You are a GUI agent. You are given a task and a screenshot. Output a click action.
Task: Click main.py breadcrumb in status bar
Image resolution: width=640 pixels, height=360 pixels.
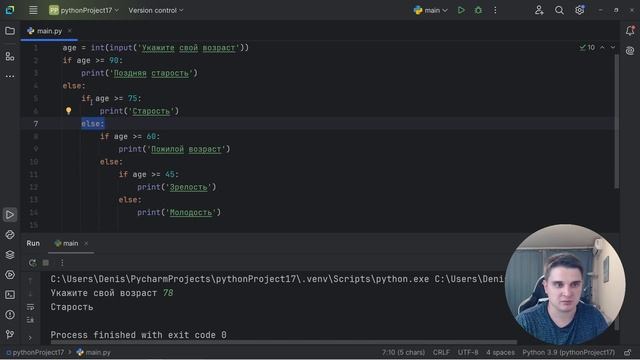pos(93,352)
